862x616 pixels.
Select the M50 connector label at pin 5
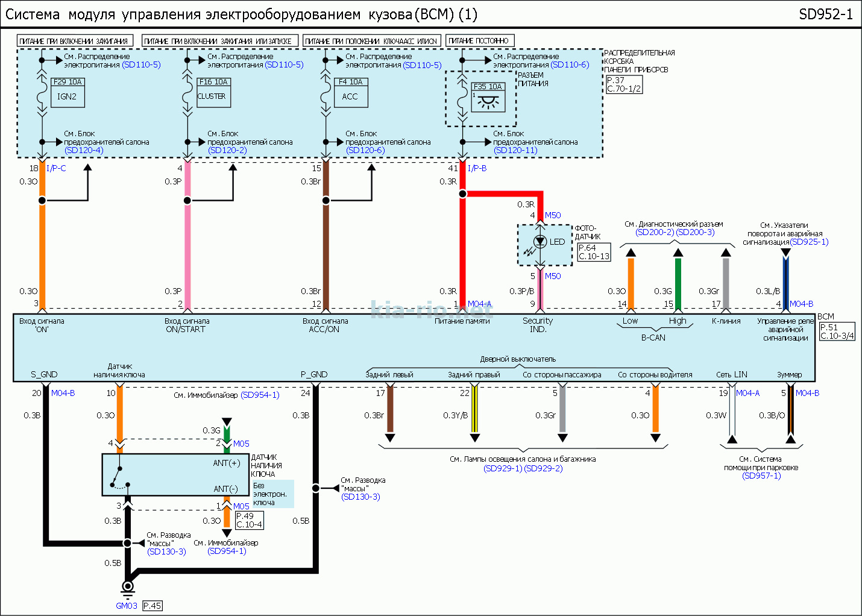click(553, 276)
